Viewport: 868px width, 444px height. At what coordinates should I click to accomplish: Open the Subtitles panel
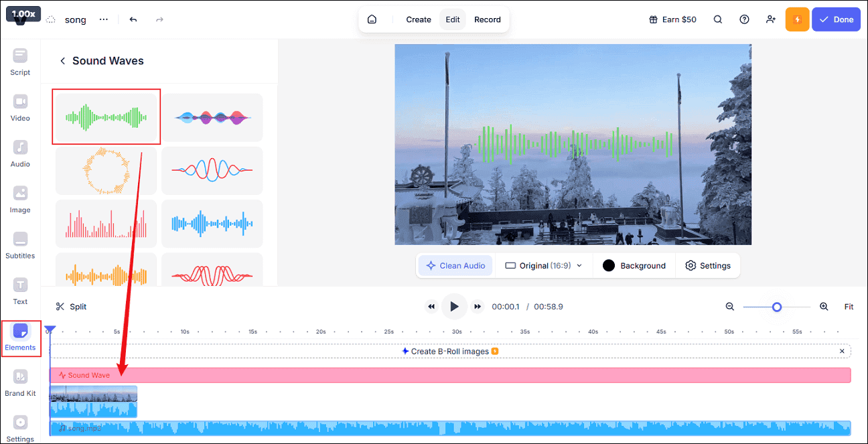(x=20, y=245)
